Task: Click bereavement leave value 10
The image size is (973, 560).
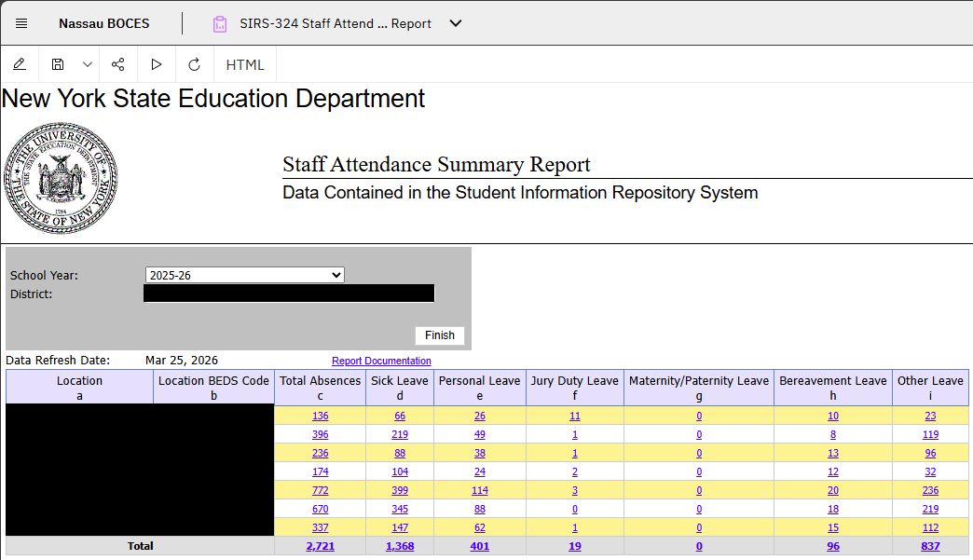Action: click(x=833, y=417)
